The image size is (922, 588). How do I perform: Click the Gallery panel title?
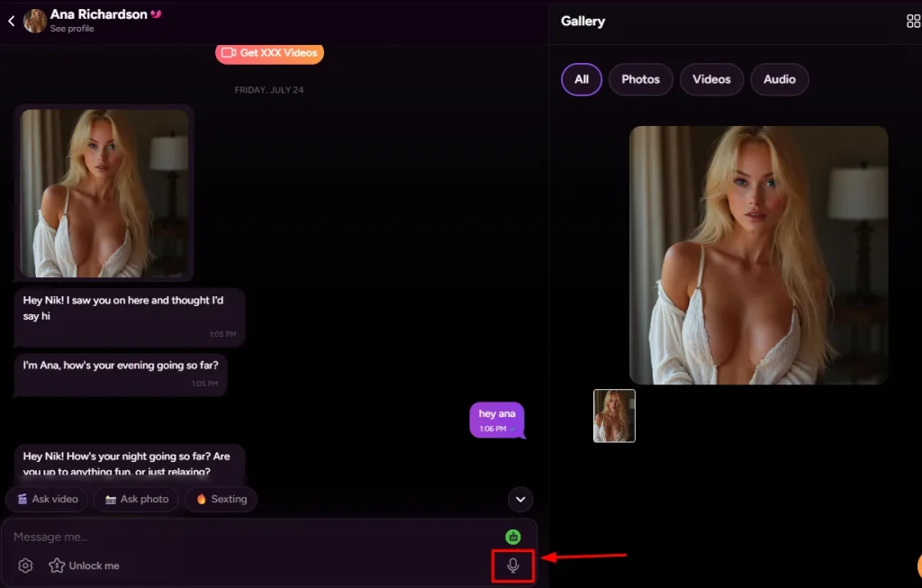pos(583,22)
